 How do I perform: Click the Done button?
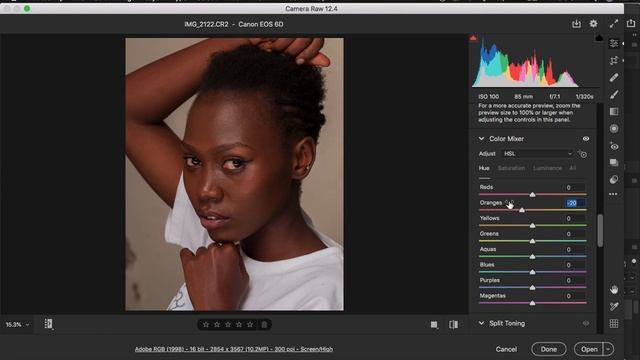pos(549,349)
